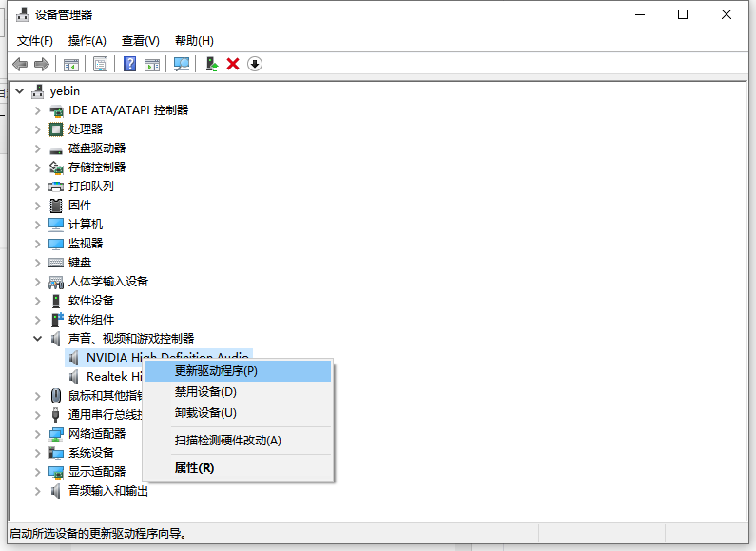Click the 固件 firmware chip icon
Screen dimensions: 756x551
pyautogui.click(x=56, y=206)
